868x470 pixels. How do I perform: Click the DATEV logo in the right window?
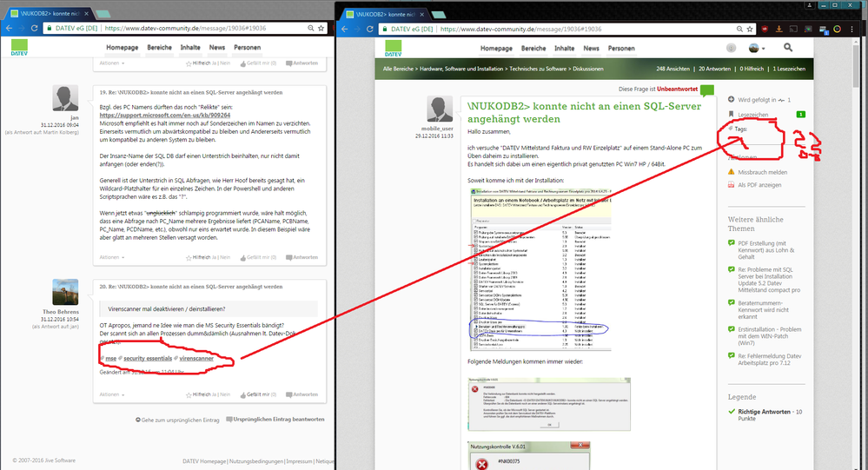pyautogui.click(x=393, y=49)
